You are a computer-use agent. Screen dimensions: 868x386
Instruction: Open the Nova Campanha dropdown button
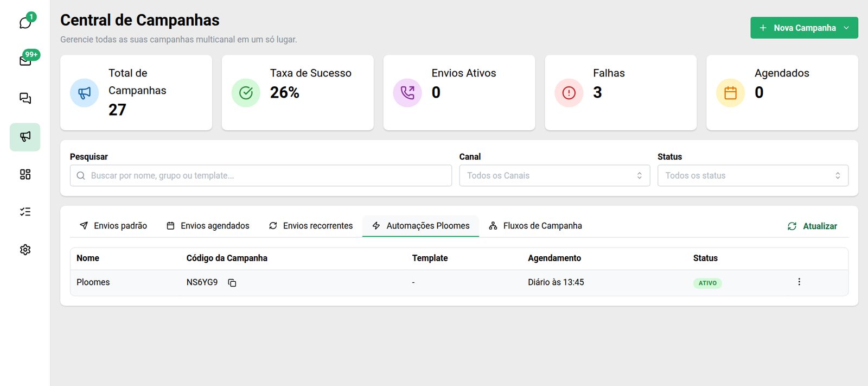(804, 28)
